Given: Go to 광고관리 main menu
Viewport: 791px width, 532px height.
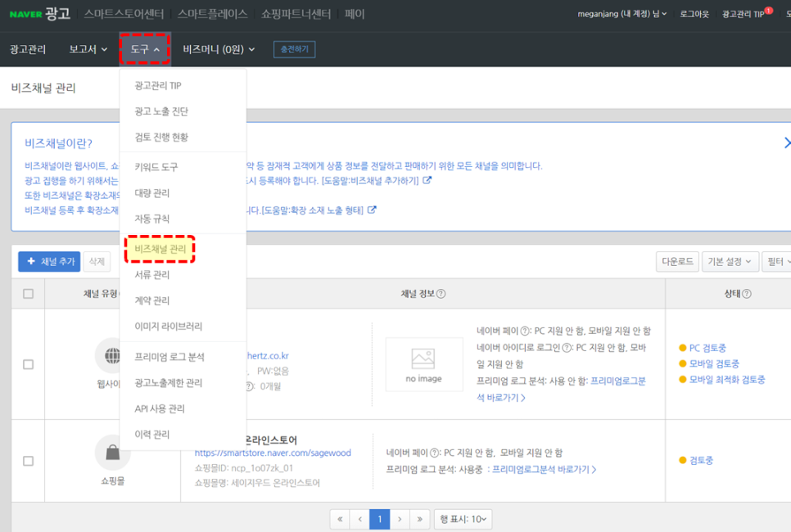Looking at the screenshot, I should click(28, 49).
